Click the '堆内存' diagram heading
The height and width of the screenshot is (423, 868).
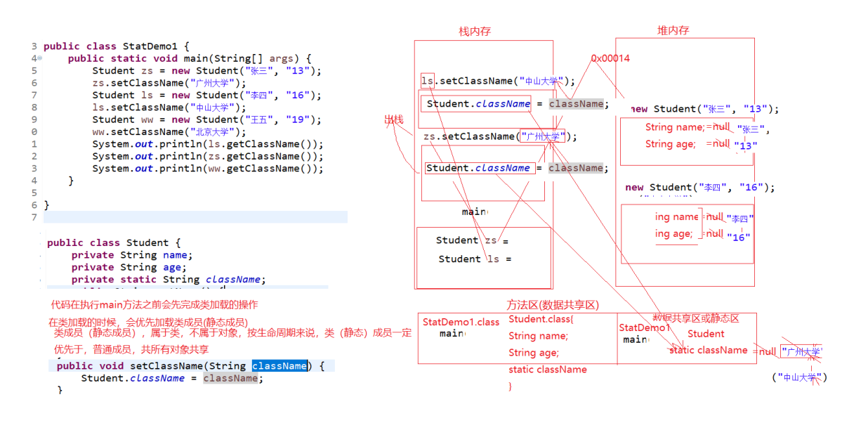(x=673, y=30)
